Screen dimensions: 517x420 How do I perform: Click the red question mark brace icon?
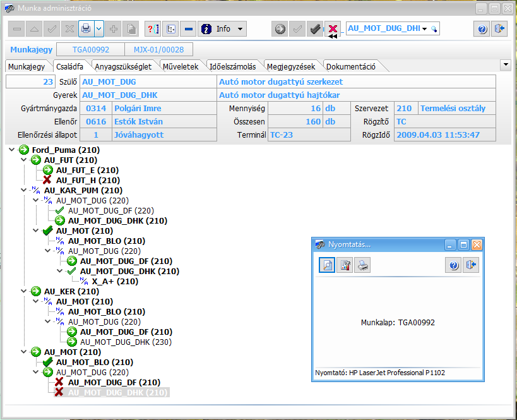pos(153,29)
